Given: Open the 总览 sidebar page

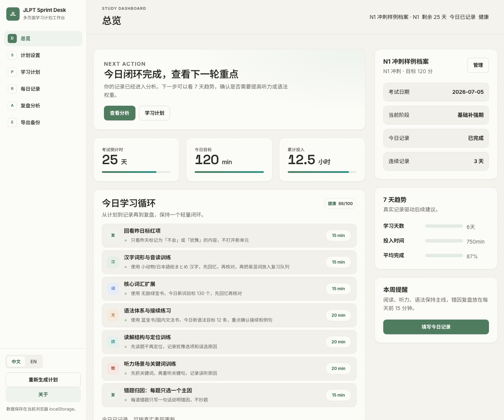Looking at the screenshot, I should click(x=43, y=38).
